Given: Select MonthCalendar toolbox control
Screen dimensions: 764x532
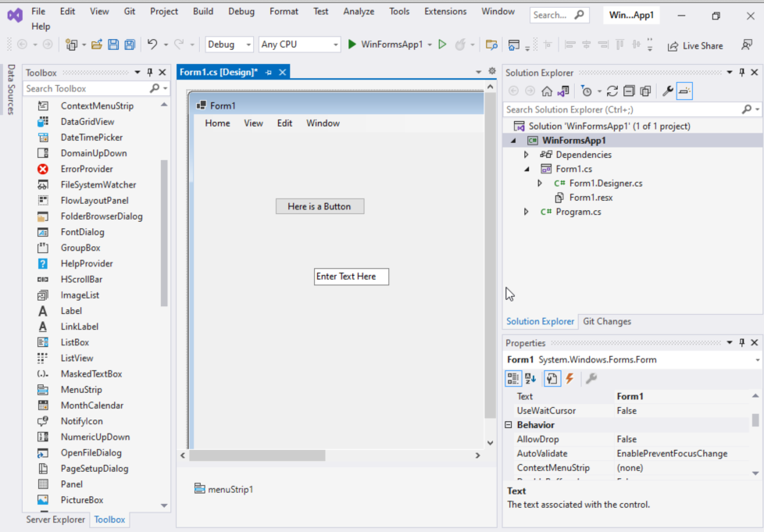Looking at the screenshot, I should (x=91, y=405).
